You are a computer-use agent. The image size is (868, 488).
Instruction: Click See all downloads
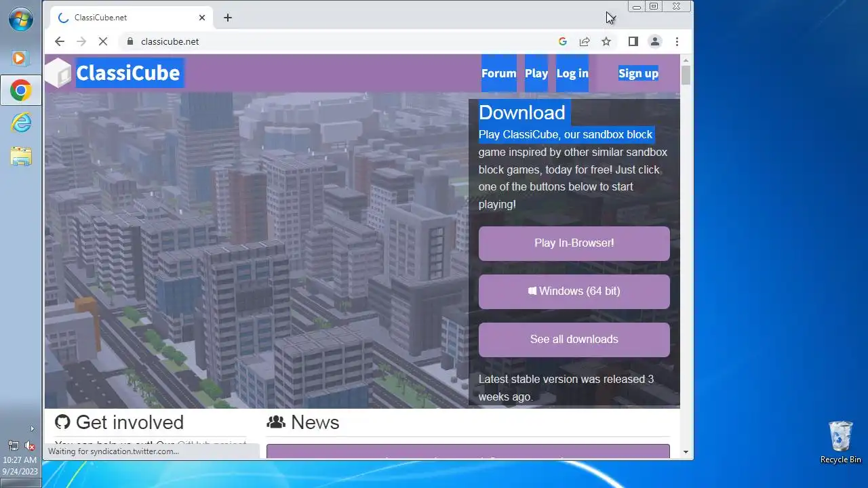[x=574, y=339]
